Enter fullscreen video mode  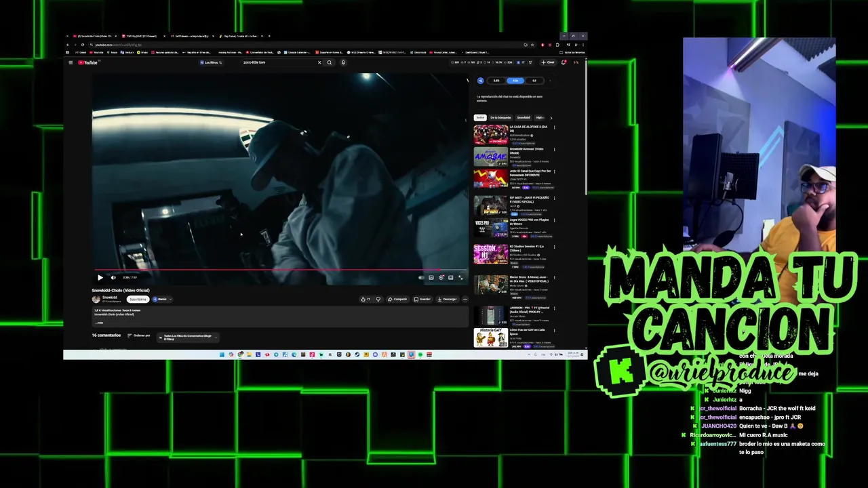coord(460,277)
